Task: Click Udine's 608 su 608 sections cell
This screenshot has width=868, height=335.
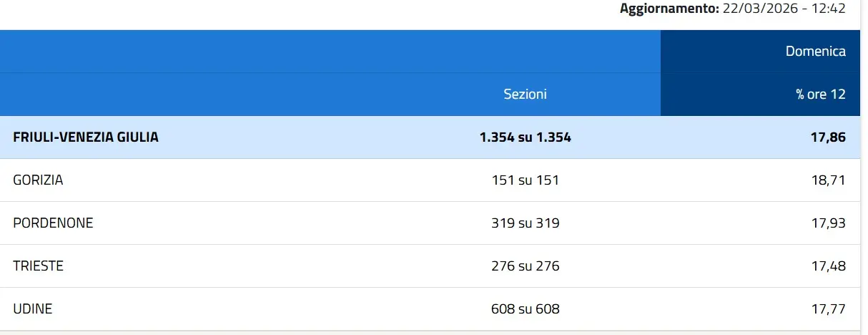Action: click(525, 309)
